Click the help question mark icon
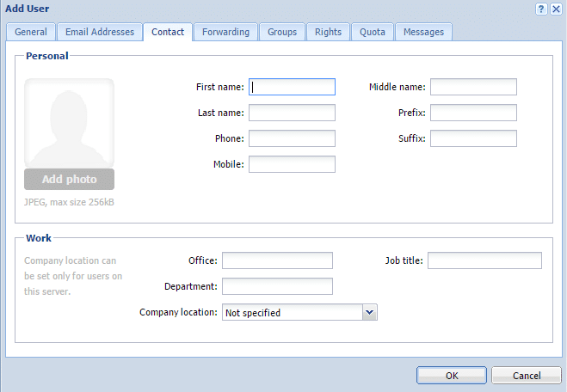The image size is (567, 392). click(541, 9)
